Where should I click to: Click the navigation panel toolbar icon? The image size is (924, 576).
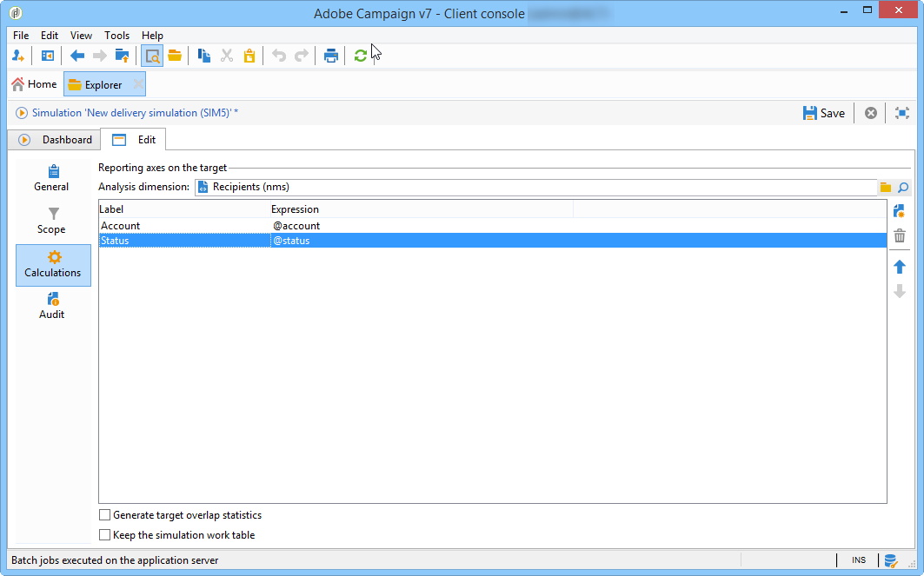(x=48, y=56)
